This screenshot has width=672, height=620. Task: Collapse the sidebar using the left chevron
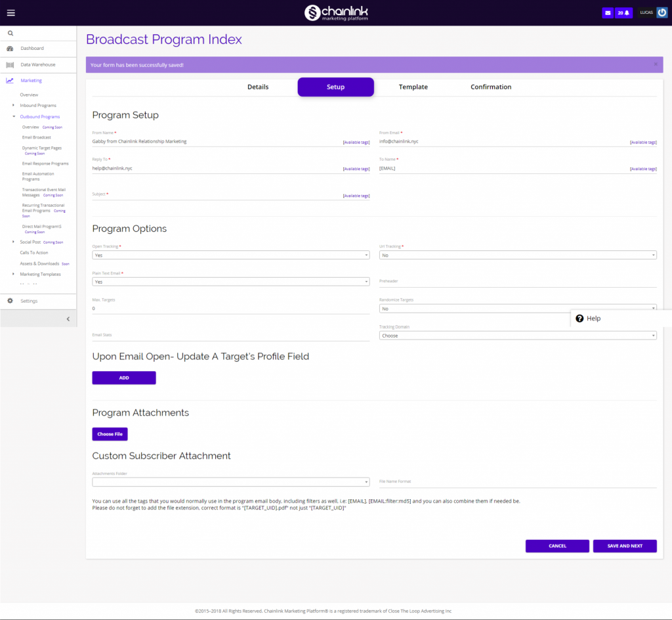68,318
